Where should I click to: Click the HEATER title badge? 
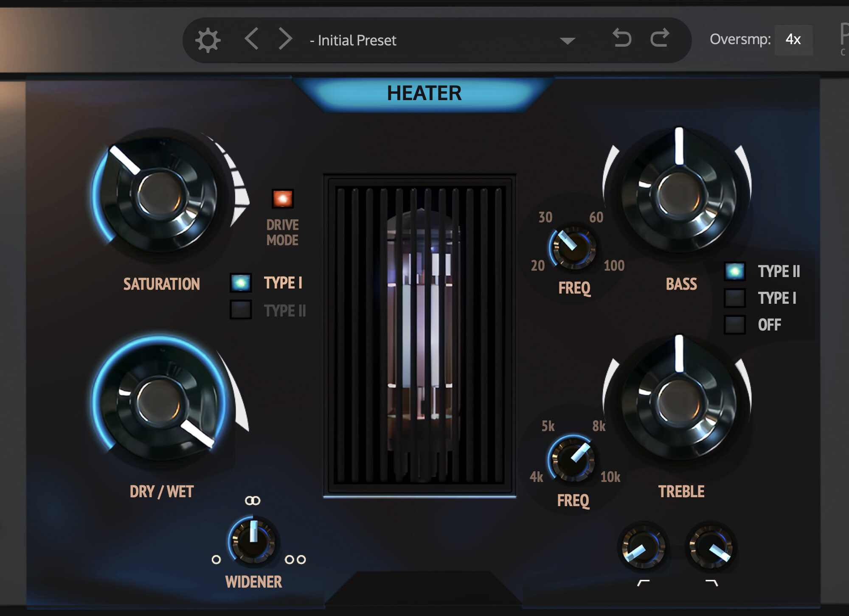[x=424, y=93]
